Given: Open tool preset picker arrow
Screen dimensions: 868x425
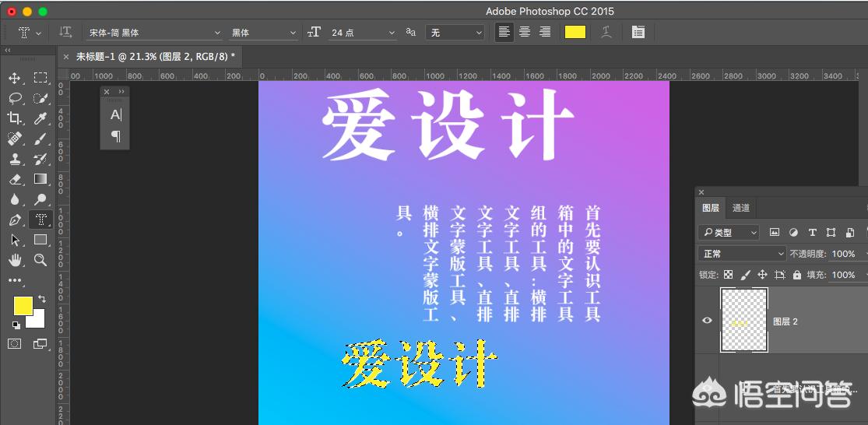Looking at the screenshot, I should [x=38, y=33].
